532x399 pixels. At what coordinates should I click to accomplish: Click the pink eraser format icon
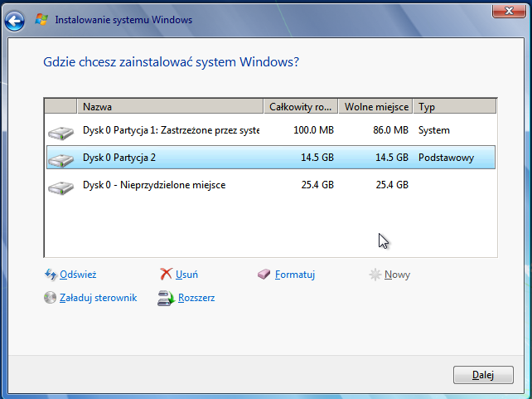click(264, 274)
